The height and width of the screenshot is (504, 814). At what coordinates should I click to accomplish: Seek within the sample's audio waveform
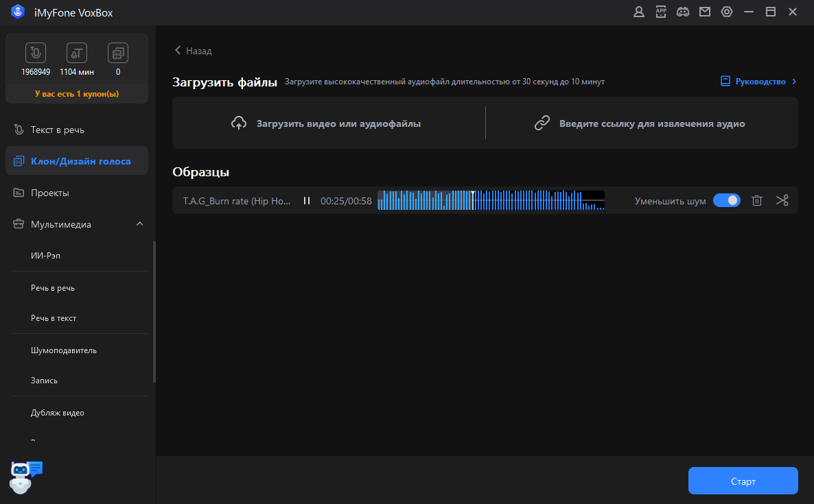[491, 200]
